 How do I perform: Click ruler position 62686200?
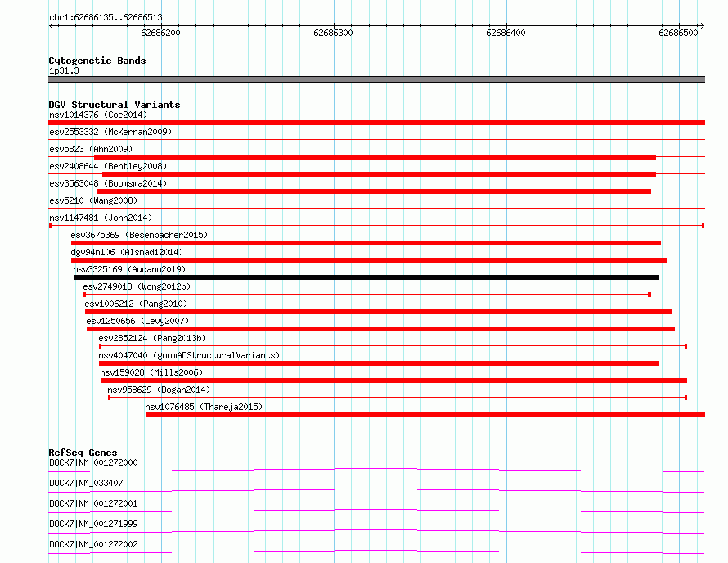[160, 33]
